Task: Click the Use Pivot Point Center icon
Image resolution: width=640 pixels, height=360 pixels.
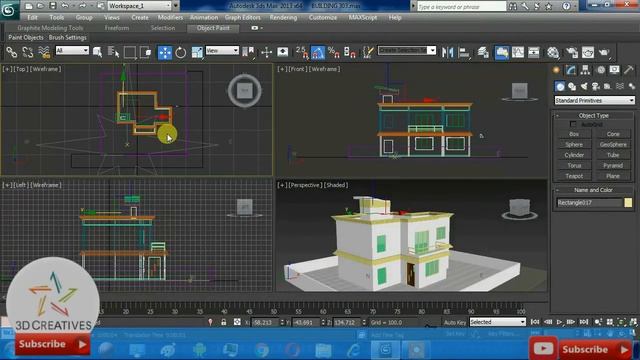Action: click(248, 52)
